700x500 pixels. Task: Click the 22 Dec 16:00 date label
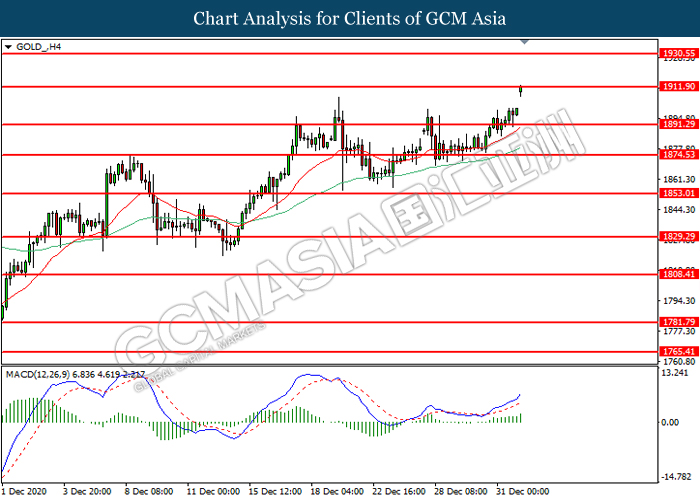tap(399, 492)
